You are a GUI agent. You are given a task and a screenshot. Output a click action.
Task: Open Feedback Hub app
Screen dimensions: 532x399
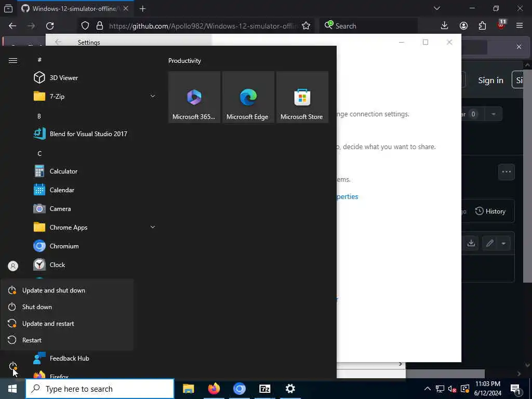61,358
